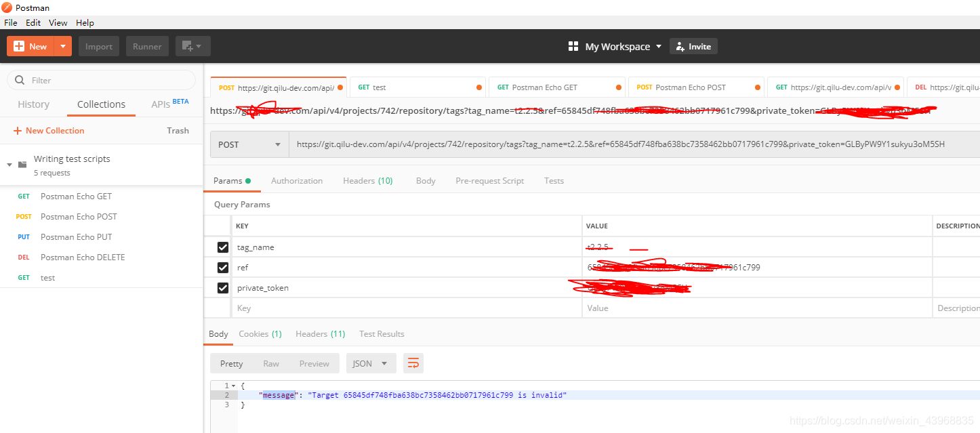980x433 pixels.
Task: Open the Test Results tab
Action: coord(382,334)
